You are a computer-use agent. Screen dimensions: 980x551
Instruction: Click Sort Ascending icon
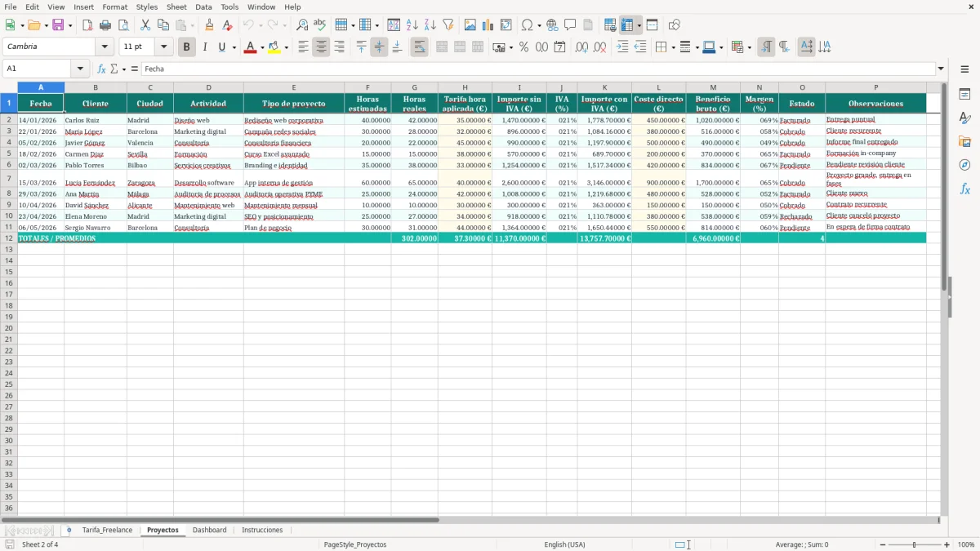[412, 25]
